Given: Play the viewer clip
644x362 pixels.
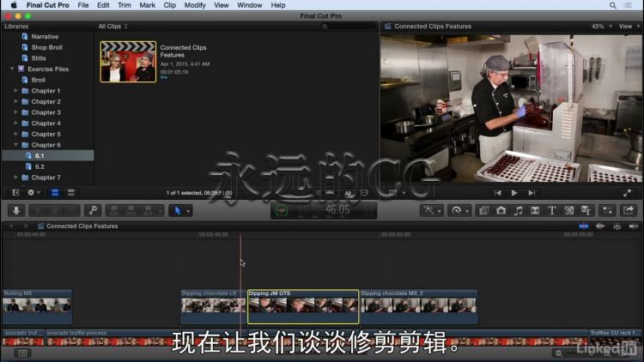Looking at the screenshot, I should pos(514,193).
